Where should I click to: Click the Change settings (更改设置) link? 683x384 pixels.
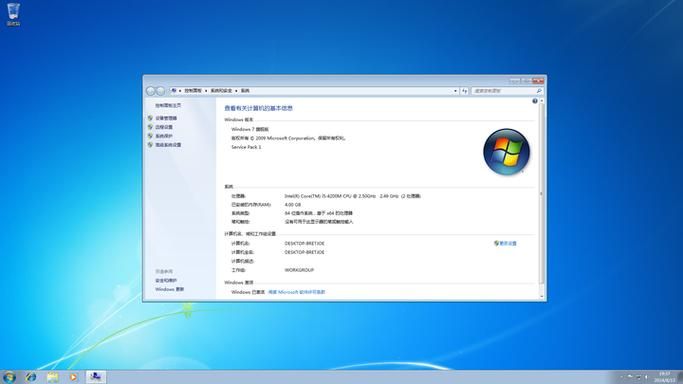[x=507, y=243]
